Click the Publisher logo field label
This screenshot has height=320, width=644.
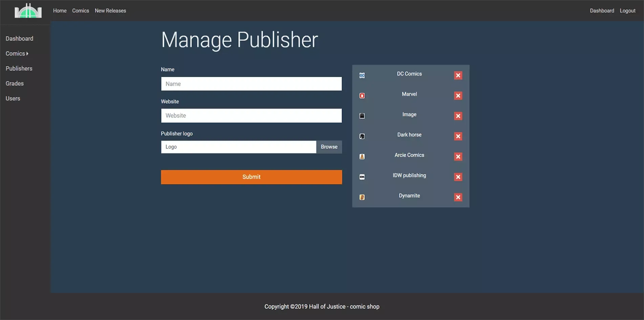pyautogui.click(x=177, y=134)
